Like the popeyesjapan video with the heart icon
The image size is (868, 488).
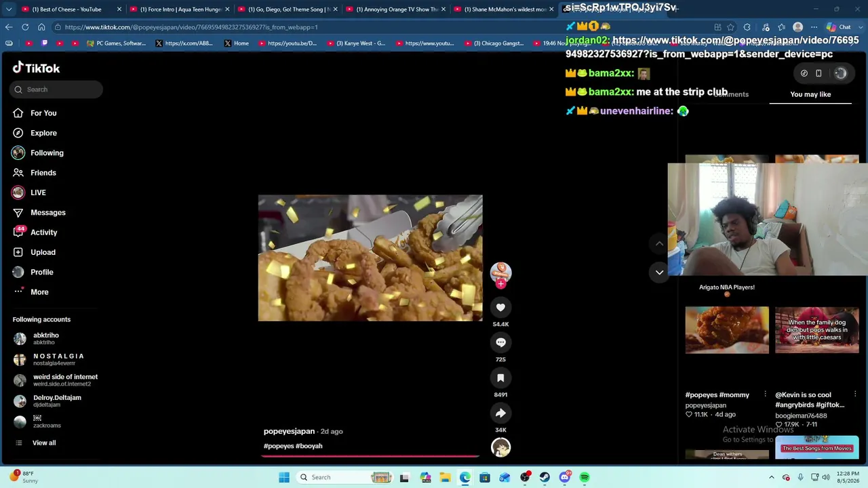point(500,307)
